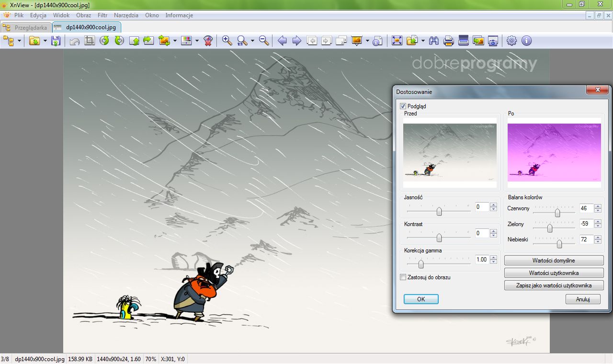
Task: Open the Okno menu
Action: click(152, 15)
